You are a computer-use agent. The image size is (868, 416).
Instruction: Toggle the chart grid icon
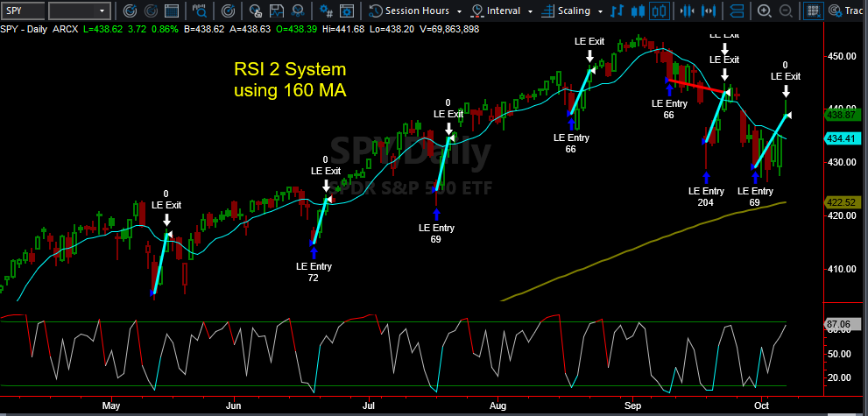coord(814,11)
